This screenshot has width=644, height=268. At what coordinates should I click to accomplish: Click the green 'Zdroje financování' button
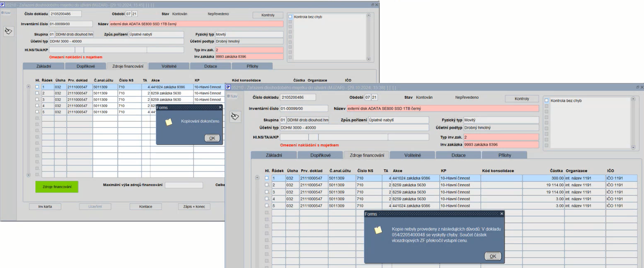(x=57, y=187)
